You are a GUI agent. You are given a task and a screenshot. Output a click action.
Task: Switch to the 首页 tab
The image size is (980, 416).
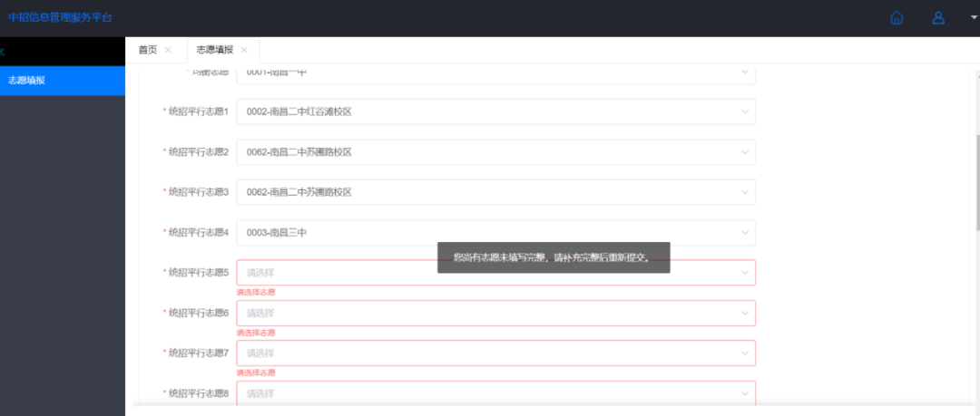coord(148,50)
